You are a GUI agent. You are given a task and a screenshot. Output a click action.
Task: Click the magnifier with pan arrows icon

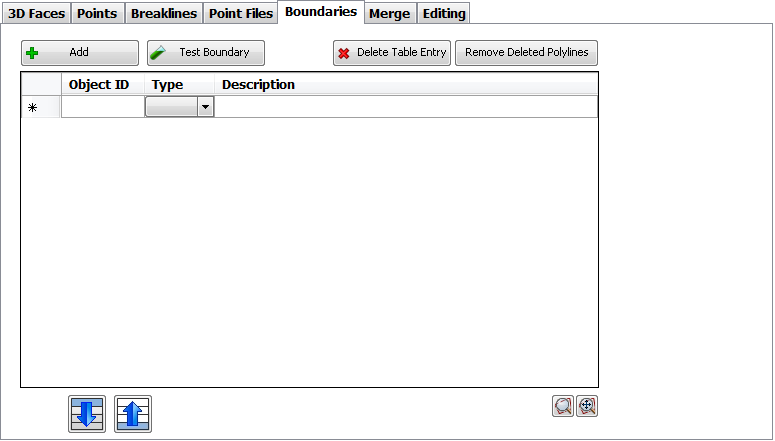[x=587, y=406]
